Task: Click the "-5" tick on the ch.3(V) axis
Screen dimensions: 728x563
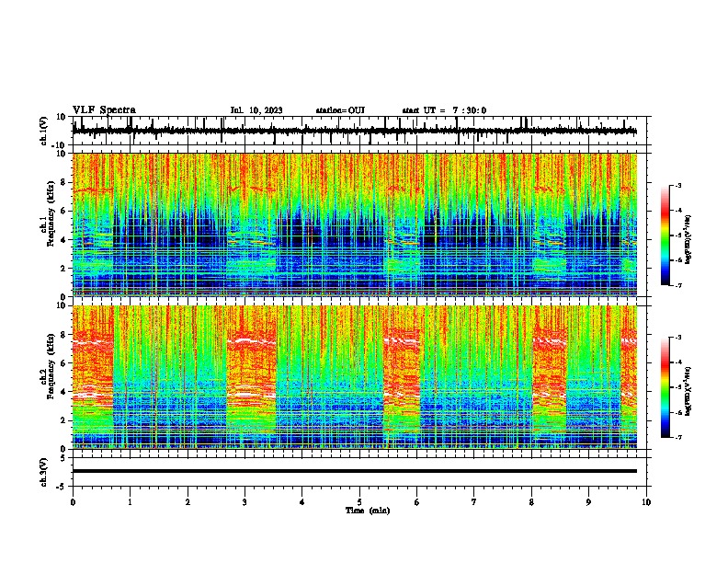Action: [x=62, y=487]
